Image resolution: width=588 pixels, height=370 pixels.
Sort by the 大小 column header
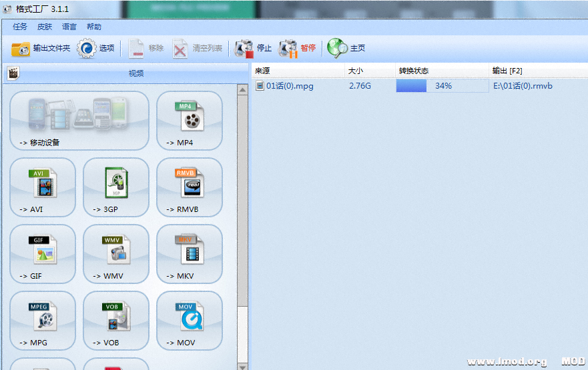pyautogui.click(x=370, y=71)
